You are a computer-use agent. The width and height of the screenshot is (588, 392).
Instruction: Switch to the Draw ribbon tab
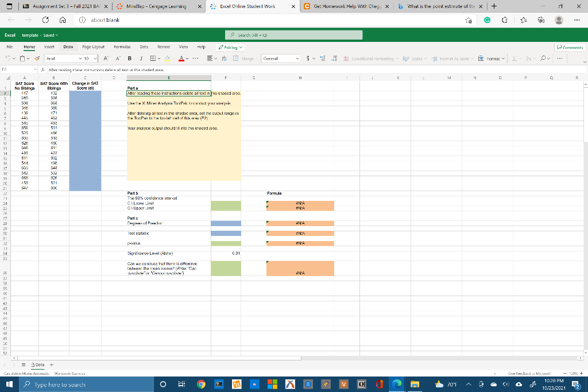coord(68,47)
